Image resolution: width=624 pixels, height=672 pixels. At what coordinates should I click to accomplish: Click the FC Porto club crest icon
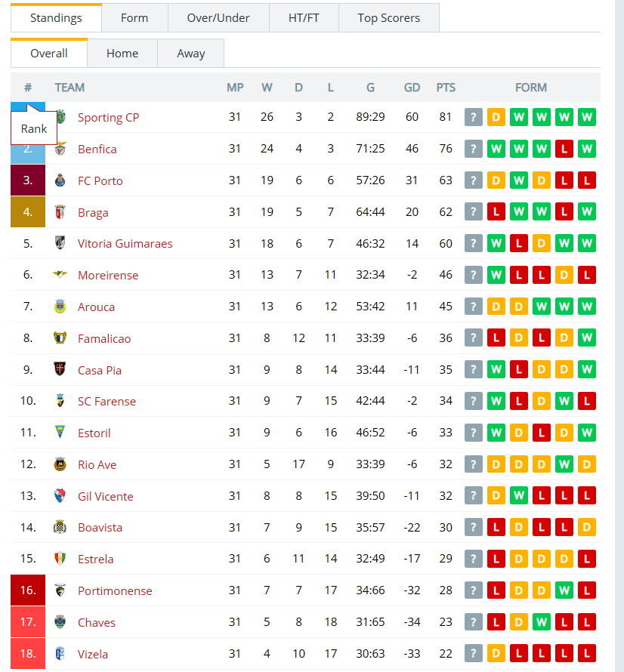coord(60,180)
